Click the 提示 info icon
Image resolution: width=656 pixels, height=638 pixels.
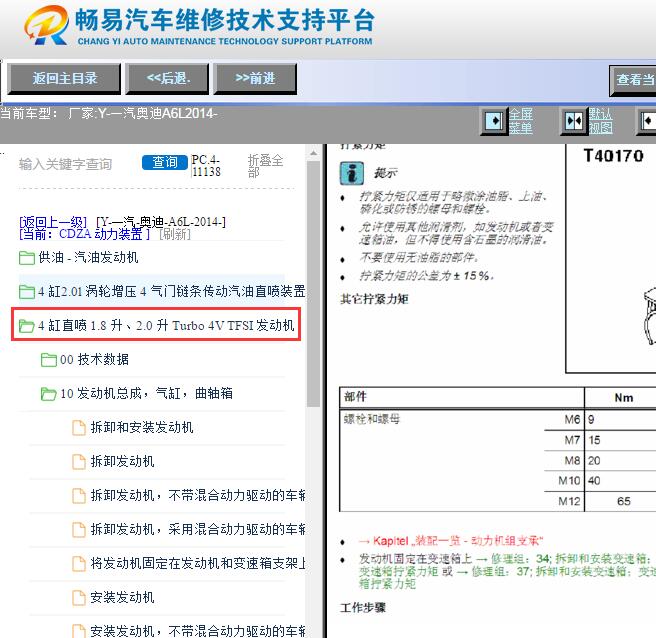tap(351, 173)
